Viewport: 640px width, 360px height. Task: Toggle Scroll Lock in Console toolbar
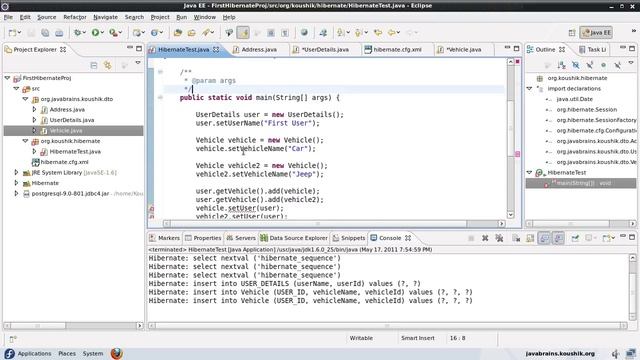coord(530,238)
